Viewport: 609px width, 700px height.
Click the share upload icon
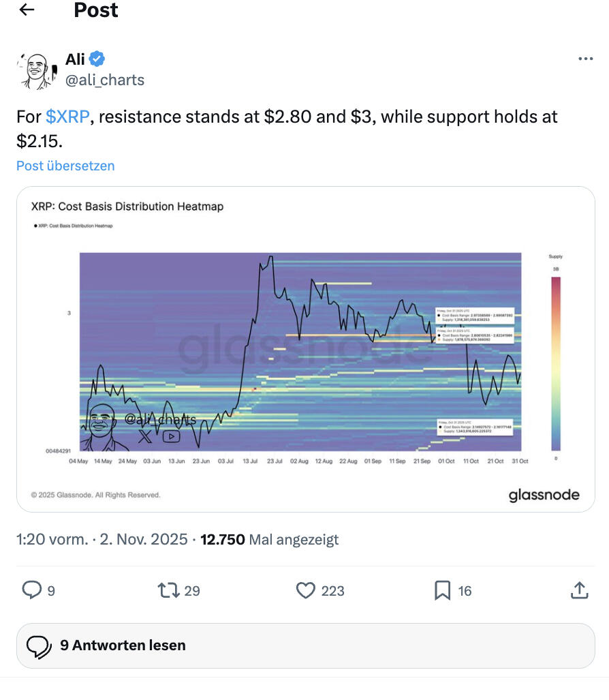tap(579, 590)
